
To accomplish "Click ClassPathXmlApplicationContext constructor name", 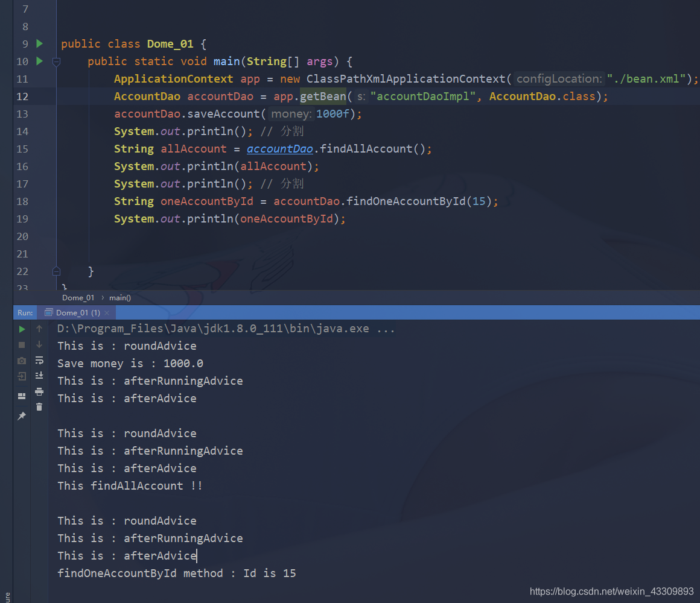I will [406, 79].
